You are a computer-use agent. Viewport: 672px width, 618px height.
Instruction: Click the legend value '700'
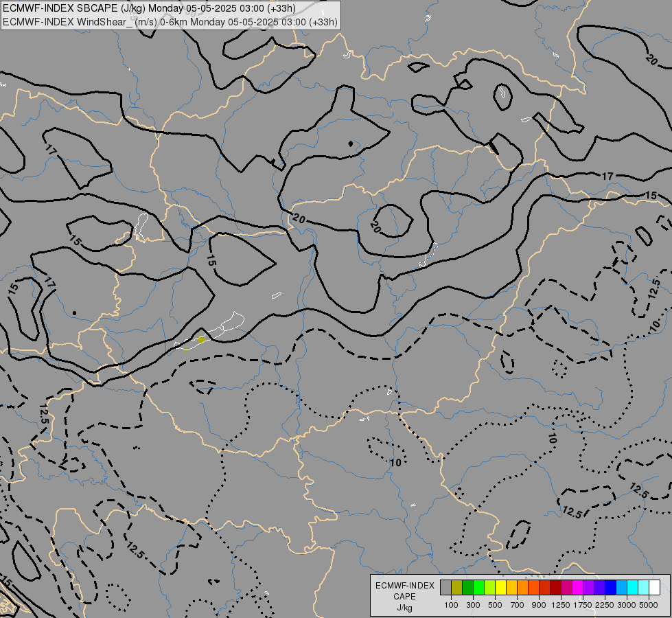(518, 605)
